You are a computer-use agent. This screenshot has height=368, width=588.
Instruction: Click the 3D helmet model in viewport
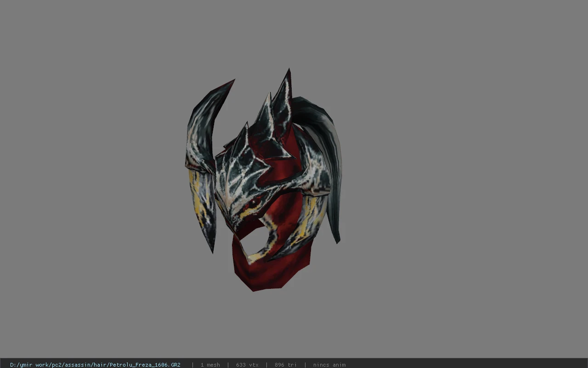point(264,180)
